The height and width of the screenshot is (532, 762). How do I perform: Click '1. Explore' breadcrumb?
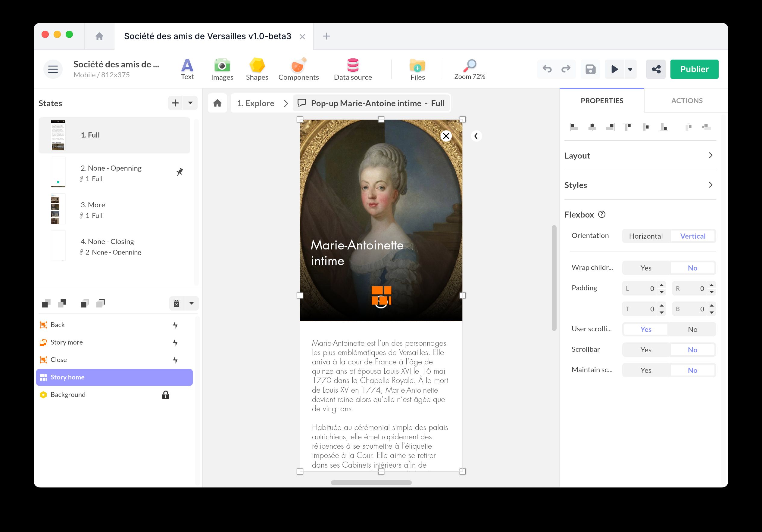(x=255, y=104)
